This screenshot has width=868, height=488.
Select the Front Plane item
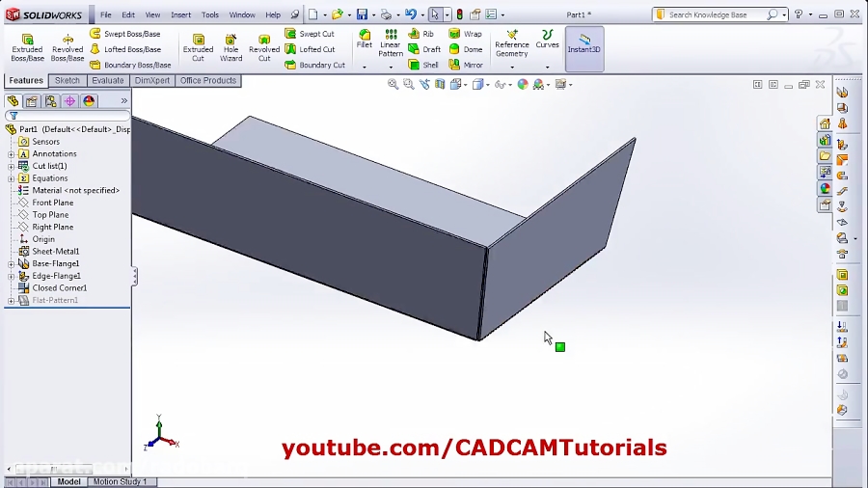53,203
